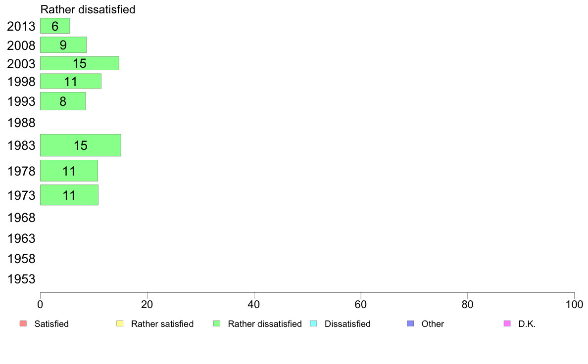Click the red Satisfied legend swatch
Image resolution: width=588 pixels, height=364 pixels.
tap(23, 323)
